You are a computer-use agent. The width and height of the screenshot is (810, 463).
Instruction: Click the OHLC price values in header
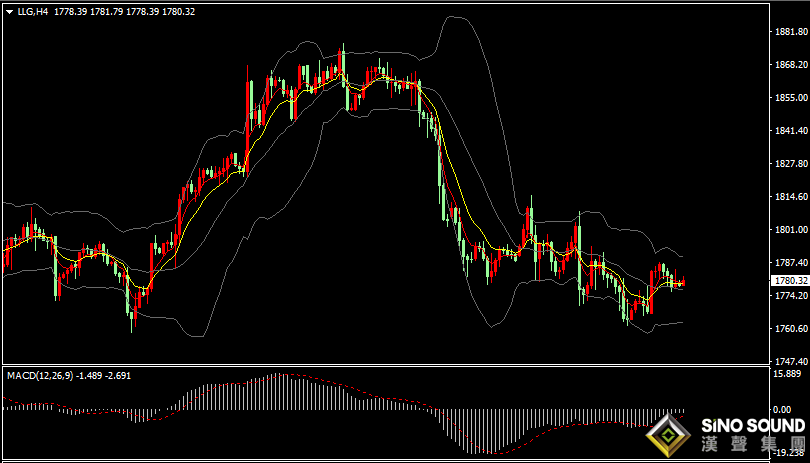pyautogui.click(x=125, y=11)
